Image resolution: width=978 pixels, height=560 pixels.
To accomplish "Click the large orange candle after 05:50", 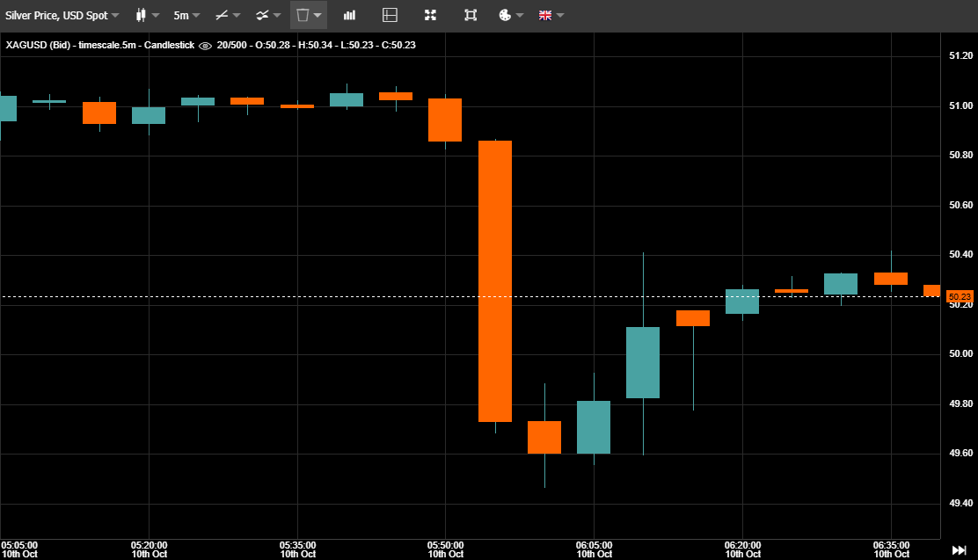I will [x=495, y=281].
